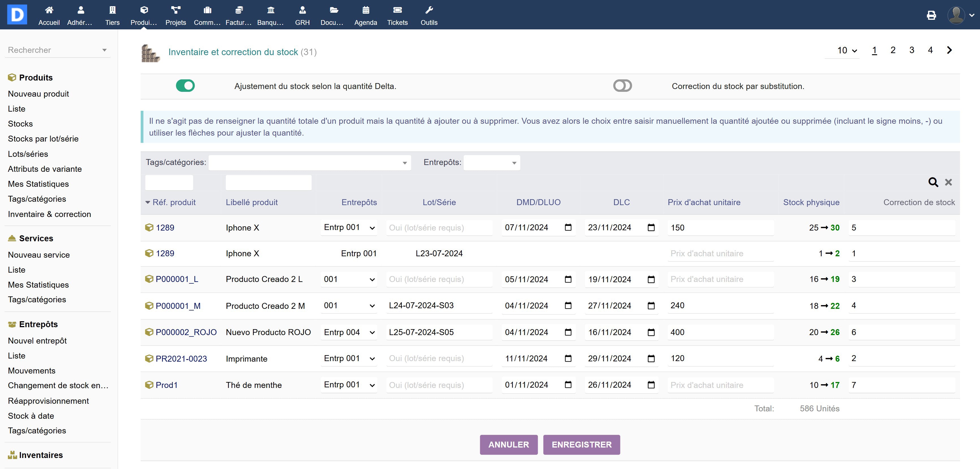Click the Outils wrench icon
Image resolution: width=980 pixels, height=469 pixels.
pos(429,10)
